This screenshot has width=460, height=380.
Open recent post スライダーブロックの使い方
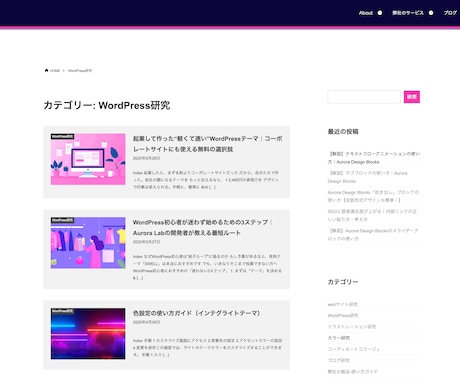point(372,234)
